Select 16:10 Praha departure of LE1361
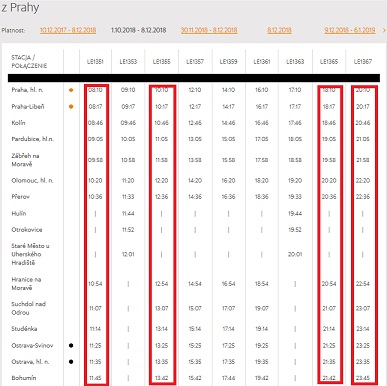The width and height of the screenshot is (387, 386). (262, 90)
